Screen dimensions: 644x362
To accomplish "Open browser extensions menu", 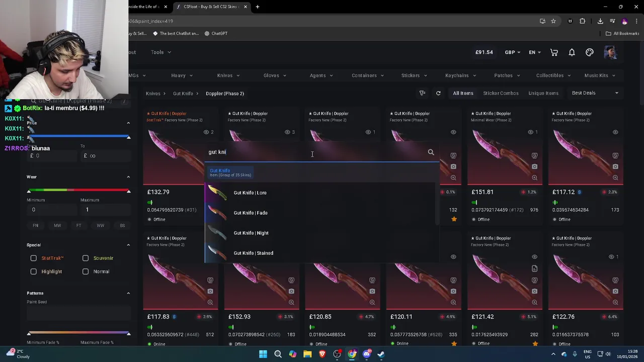I will click(x=583, y=21).
